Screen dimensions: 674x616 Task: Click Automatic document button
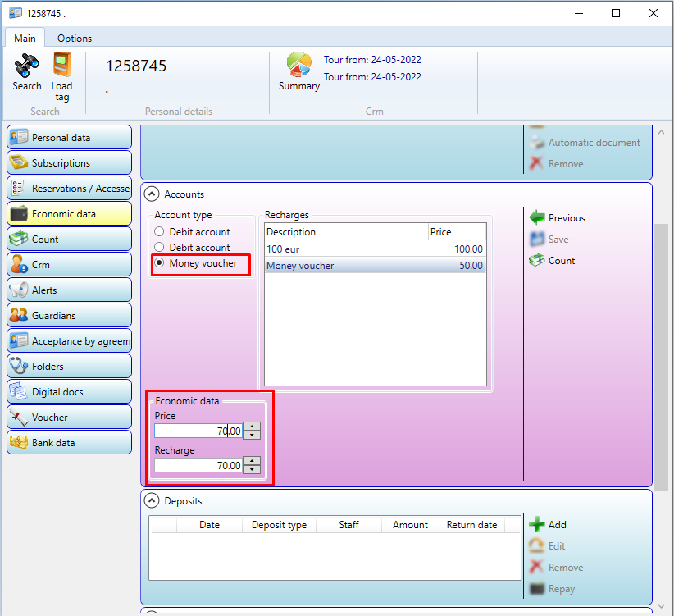pyautogui.click(x=585, y=142)
